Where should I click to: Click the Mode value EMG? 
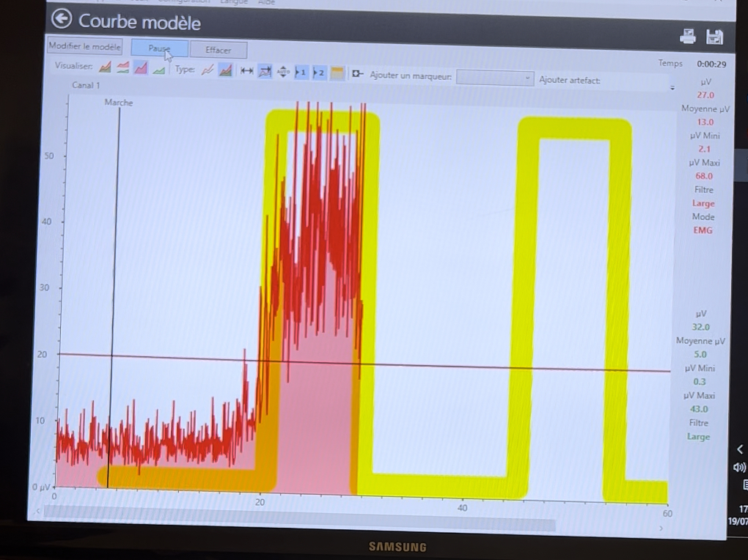[703, 230]
